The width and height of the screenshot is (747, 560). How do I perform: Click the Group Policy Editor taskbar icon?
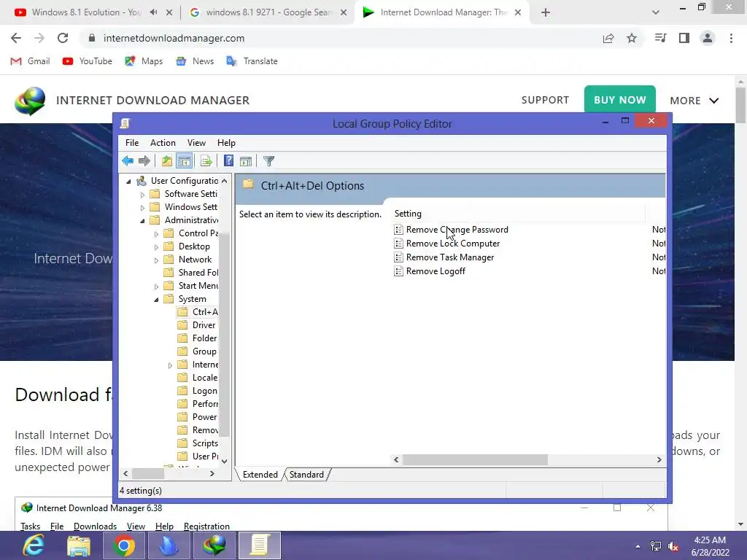(260, 545)
